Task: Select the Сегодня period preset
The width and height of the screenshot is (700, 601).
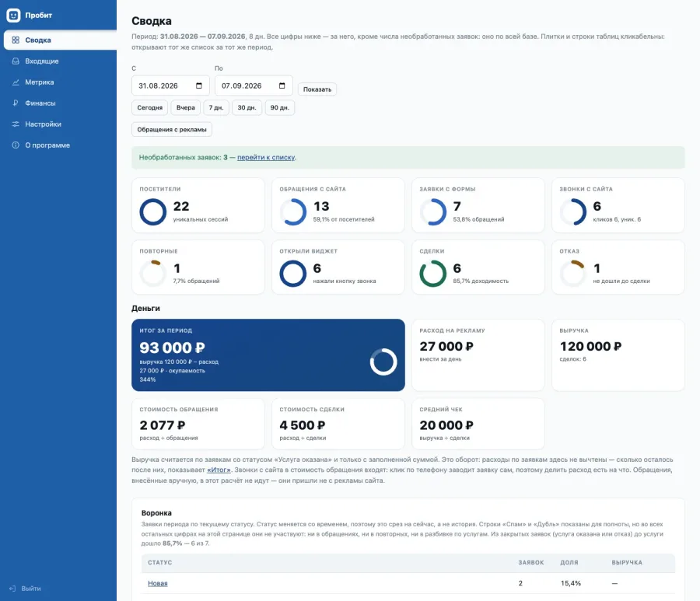Action: tap(150, 107)
